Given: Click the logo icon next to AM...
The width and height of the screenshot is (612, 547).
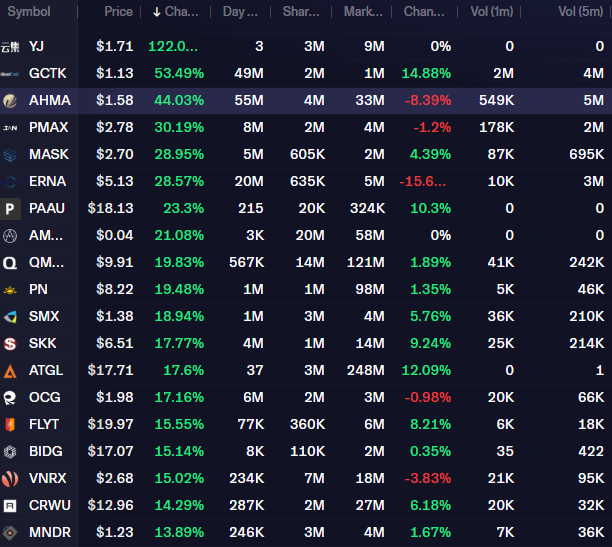Looking at the screenshot, I should [10, 236].
